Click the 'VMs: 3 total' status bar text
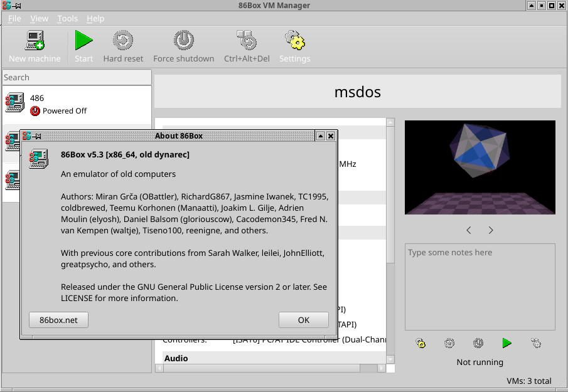 [529, 381]
